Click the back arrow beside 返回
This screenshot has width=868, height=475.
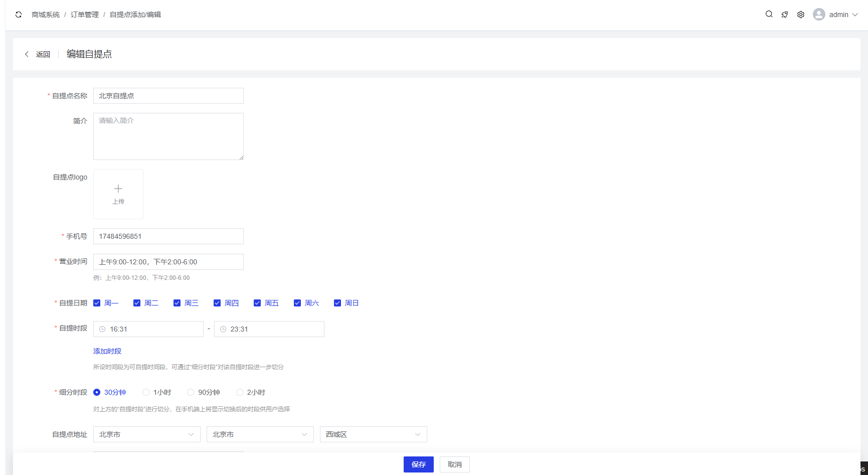coord(27,54)
